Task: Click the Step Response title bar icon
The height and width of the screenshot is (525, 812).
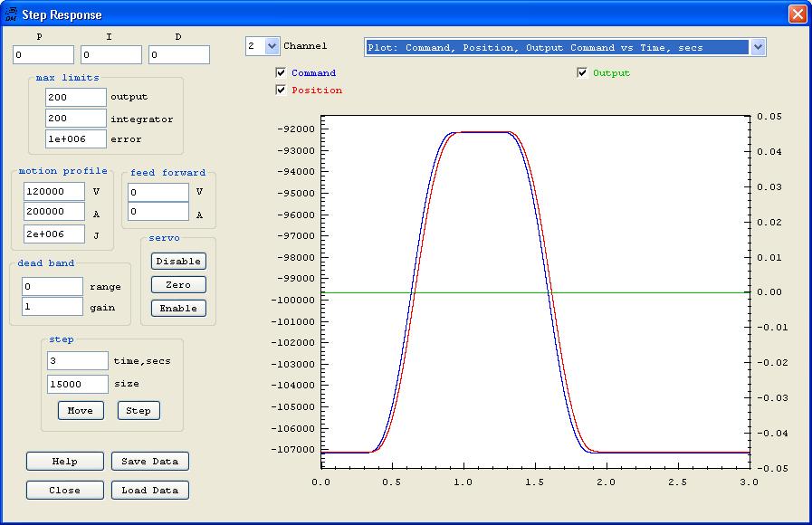Action: tap(12, 14)
